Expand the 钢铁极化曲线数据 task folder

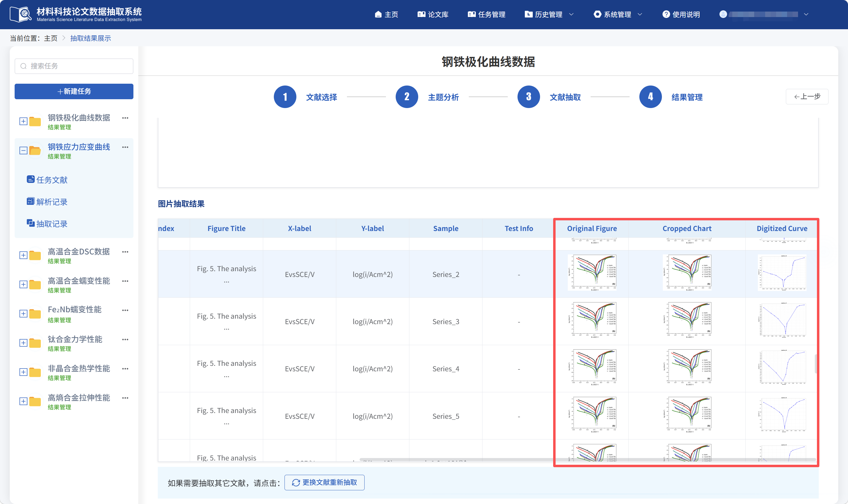[23, 121]
